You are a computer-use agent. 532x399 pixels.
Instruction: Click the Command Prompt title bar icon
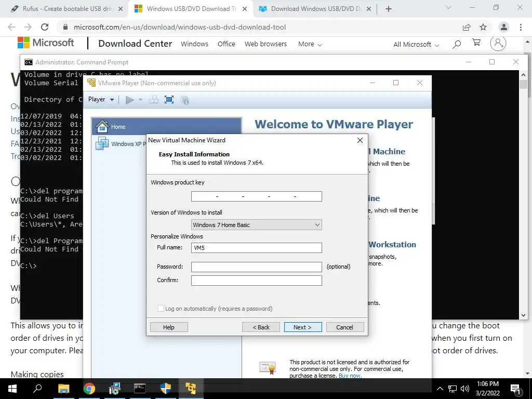pos(29,62)
